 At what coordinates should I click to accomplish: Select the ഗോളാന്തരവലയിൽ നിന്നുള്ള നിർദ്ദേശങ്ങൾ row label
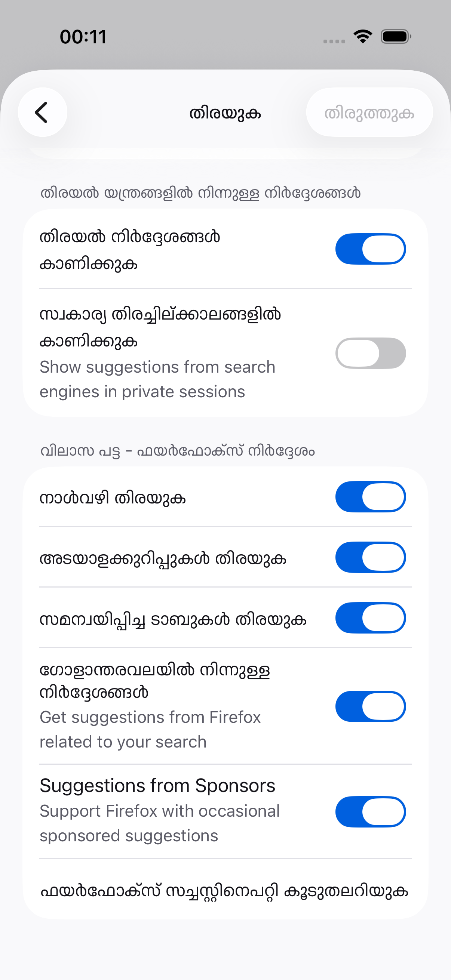(x=154, y=681)
